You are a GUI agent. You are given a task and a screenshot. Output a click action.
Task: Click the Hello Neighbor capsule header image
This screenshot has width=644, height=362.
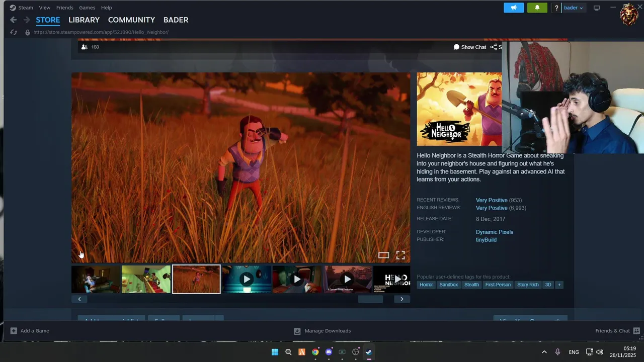[x=459, y=109]
